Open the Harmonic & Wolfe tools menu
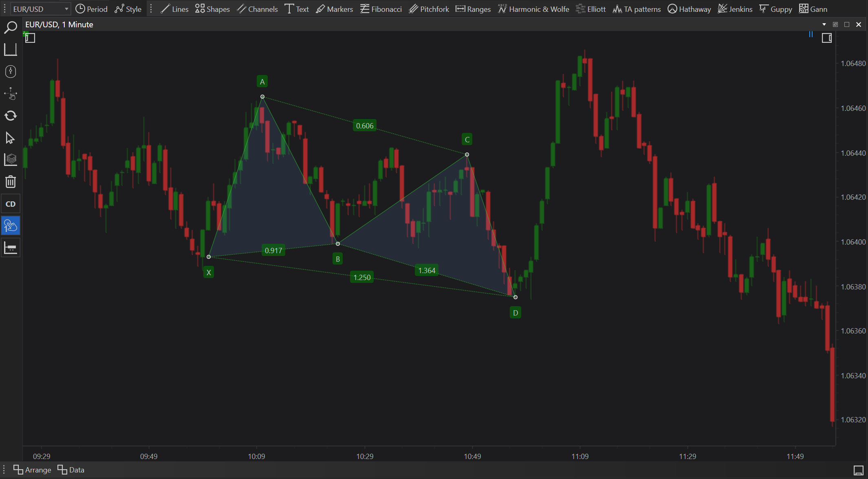This screenshot has width=868, height=479. 533,9
